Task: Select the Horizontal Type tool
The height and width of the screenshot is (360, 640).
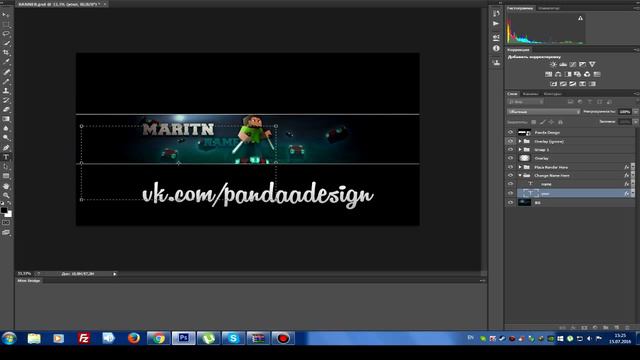Action: (x=6, y=158)
